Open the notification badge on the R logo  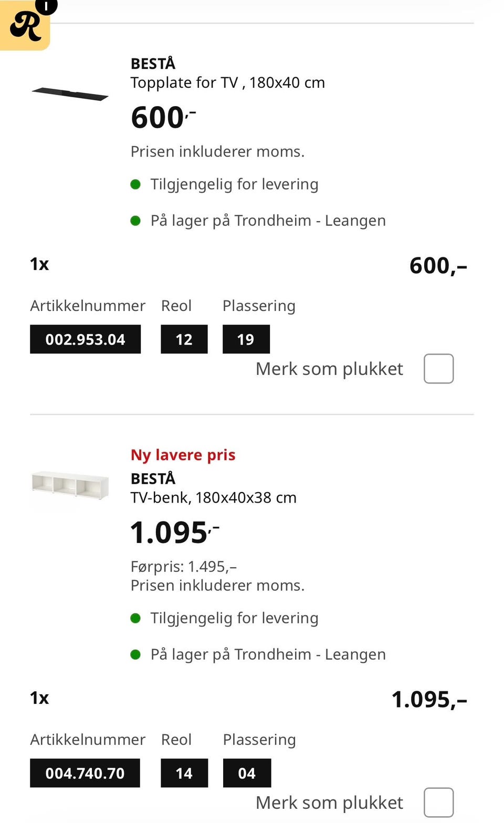[47, 6]
